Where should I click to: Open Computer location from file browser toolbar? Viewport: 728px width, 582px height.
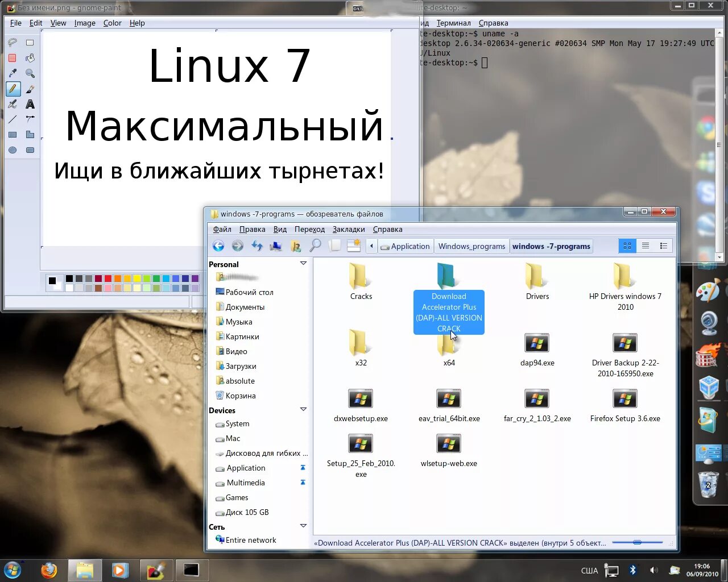276,246
